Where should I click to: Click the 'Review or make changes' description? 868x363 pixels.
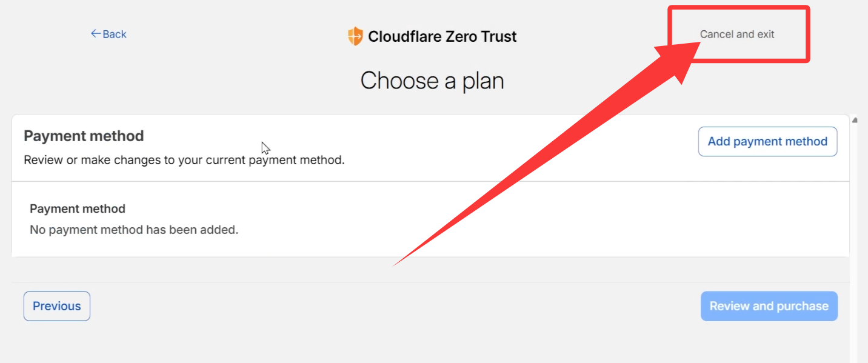(184, 161)
